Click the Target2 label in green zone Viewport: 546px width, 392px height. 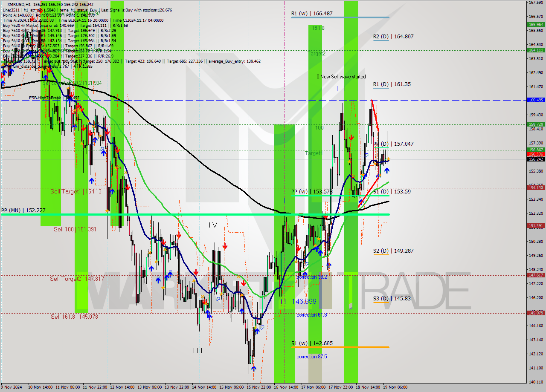coord(317,54)
